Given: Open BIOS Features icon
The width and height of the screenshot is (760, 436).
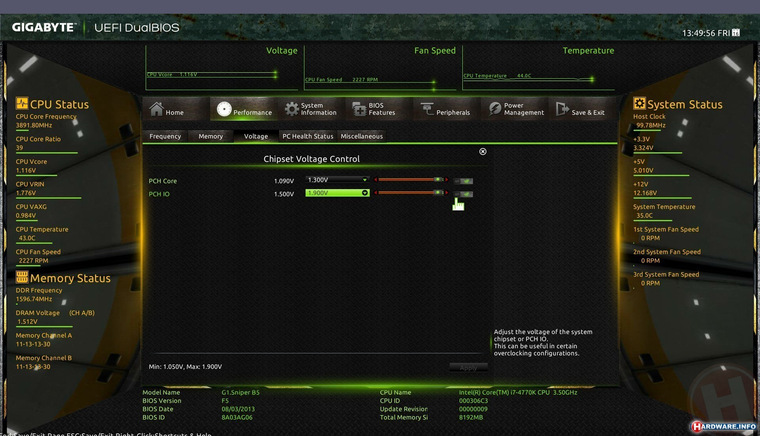Looking at the screenshot, I should pyautogui.click(x=359, y=109).
